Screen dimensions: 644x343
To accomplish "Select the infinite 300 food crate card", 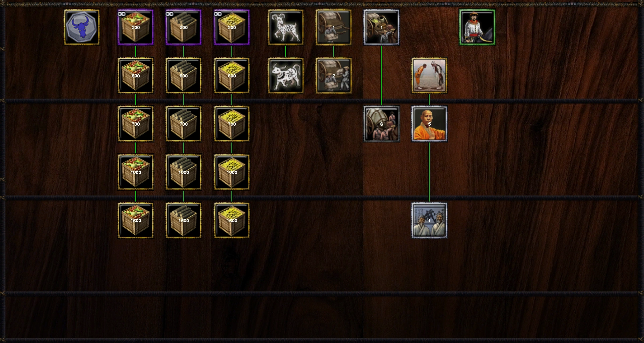I will tap(136, 27).
